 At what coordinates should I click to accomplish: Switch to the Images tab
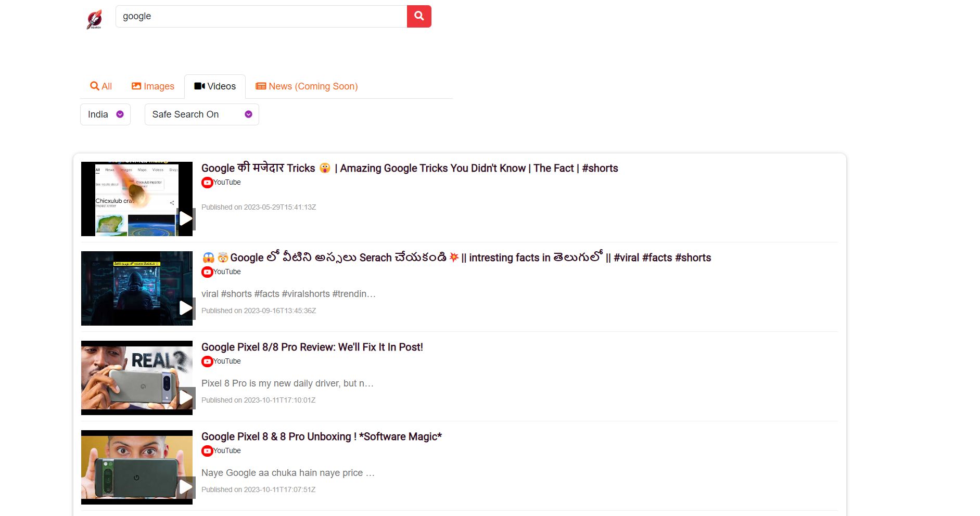pos(153,86)
